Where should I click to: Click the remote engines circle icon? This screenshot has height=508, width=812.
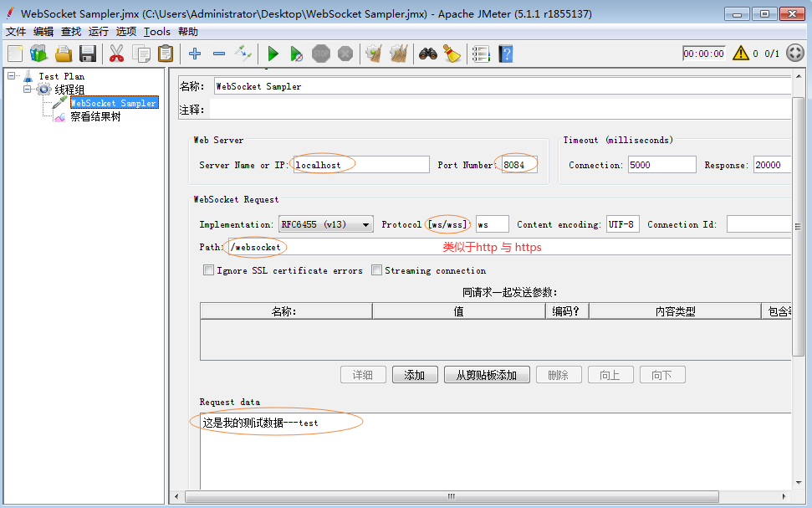coord(795,53)
